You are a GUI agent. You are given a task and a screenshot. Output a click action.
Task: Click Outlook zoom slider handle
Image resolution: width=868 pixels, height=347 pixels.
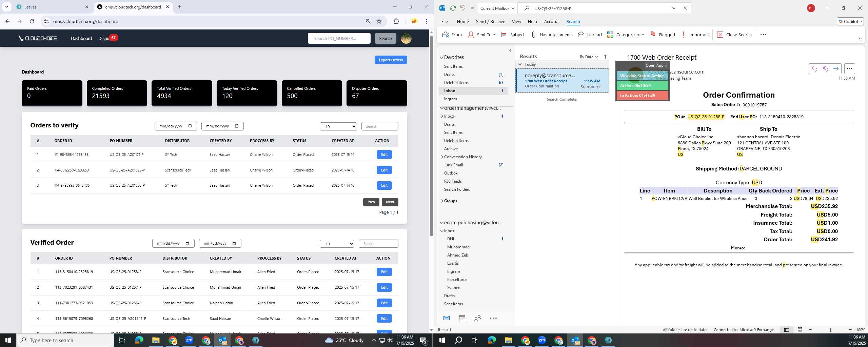[830, 330]
